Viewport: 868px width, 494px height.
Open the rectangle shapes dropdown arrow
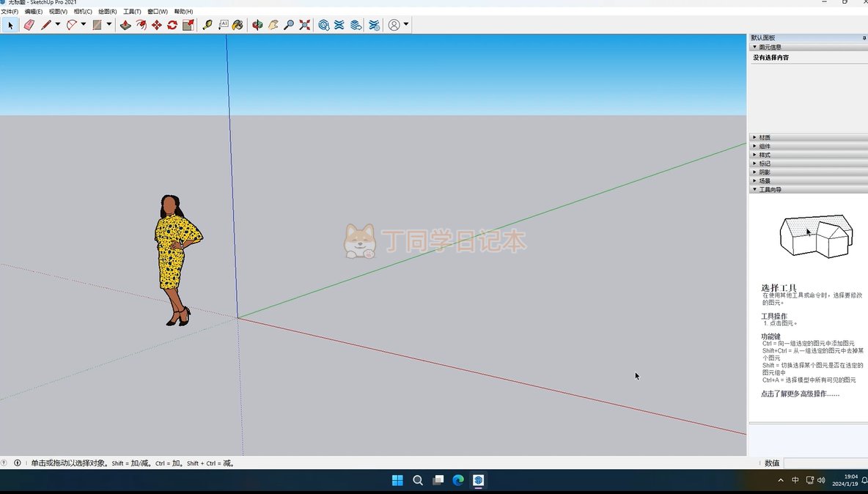point(109,25)
